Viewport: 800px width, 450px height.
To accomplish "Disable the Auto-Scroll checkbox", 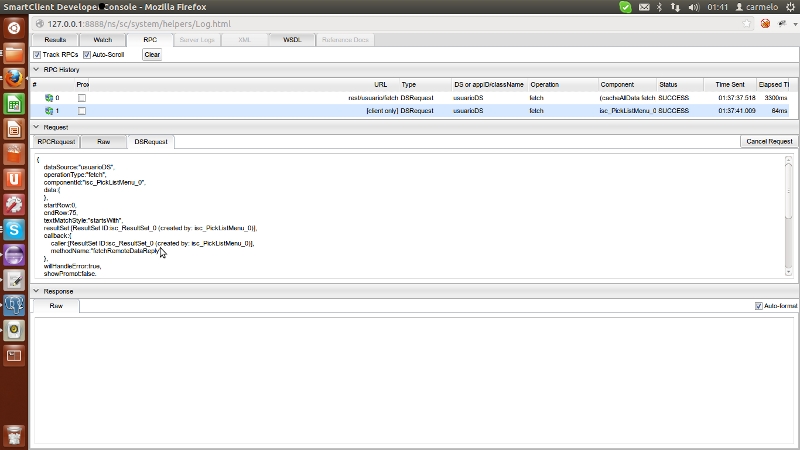I will click(x=86, y=55).
